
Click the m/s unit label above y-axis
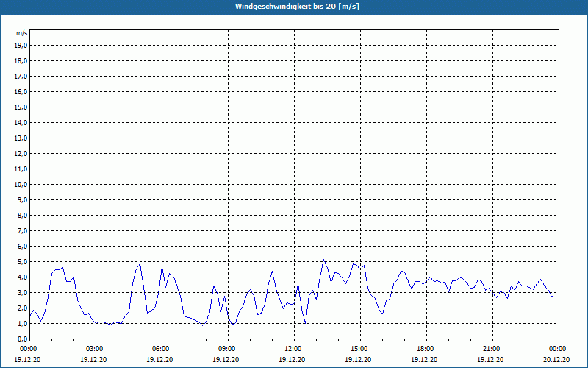[x=22, y=33]
